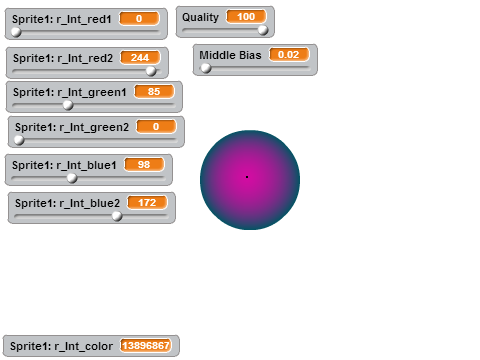Click the r_Int_red1 value 0
This screenshot has height=360, width=480.
pos(139,18)
